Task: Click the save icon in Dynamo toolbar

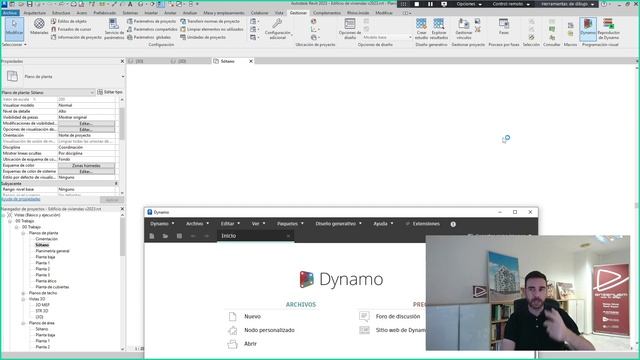Action: point(179,236)
